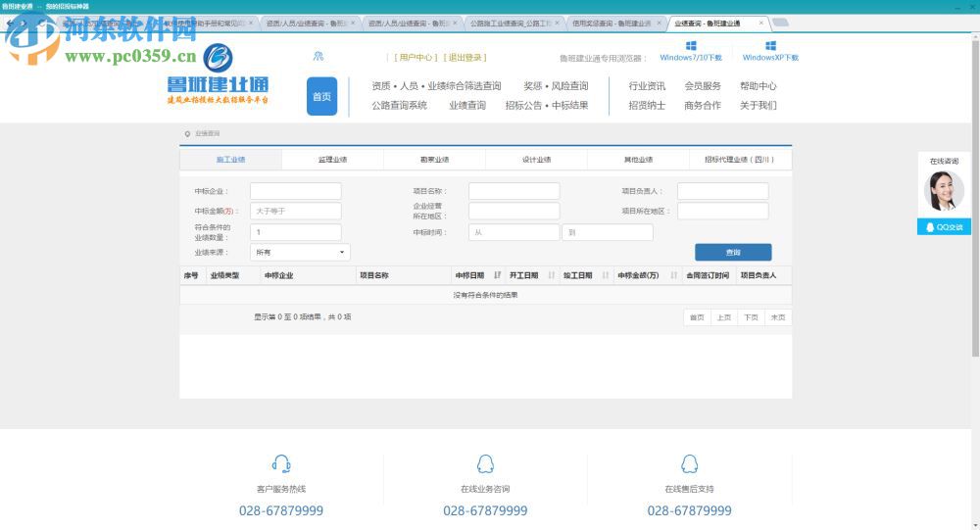Click the headset icon above 客户服务热线

[281, 463]
